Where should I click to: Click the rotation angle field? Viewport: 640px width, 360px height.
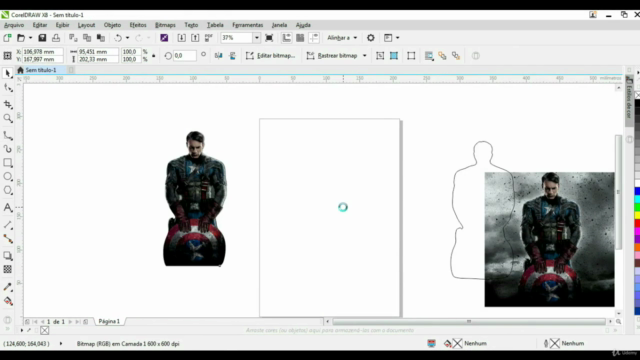[x=184, y=56]
